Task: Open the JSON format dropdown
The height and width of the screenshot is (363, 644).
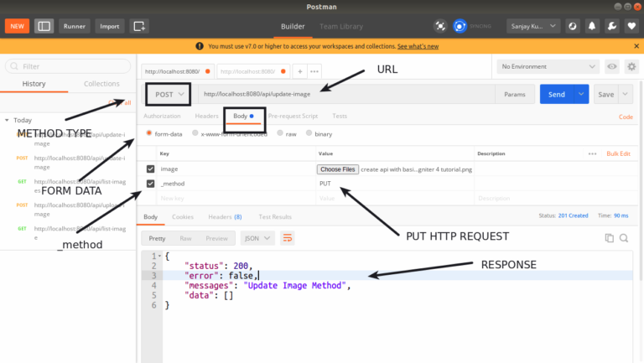Action: (257, 238)
